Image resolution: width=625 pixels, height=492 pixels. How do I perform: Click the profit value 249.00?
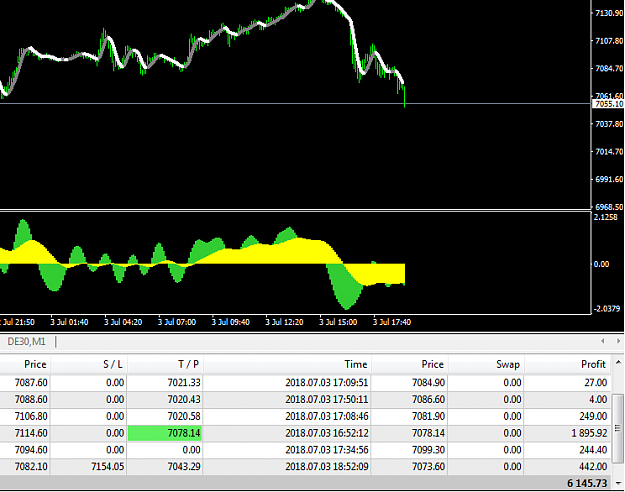pyautogui.click(x=593, y=416)
